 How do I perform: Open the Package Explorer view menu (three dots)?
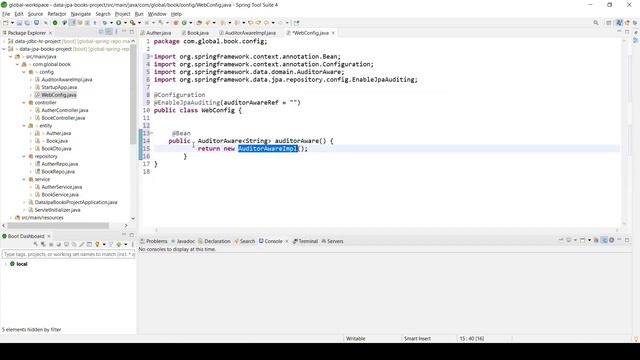[116, 32]
